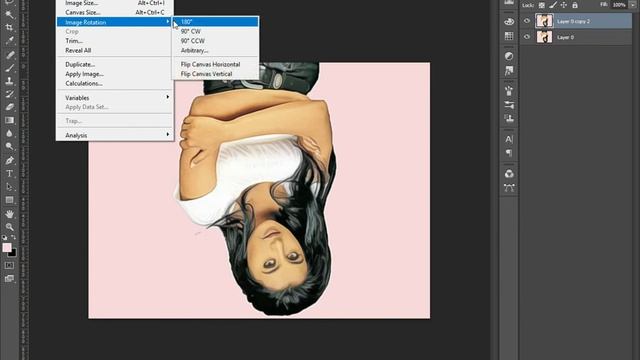Select the Pen tool

pyautogui.click(x=9, y=160)
